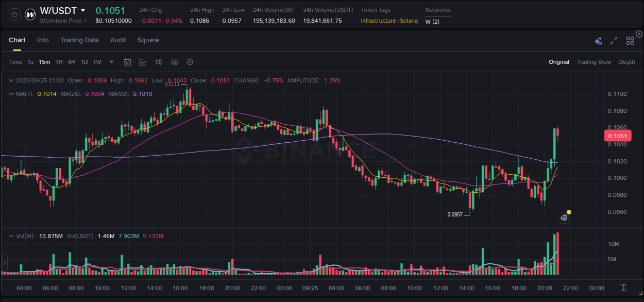Viewport: 644px width, 302px height.
Task: Open the Audit tab
Action: [x=118, y=40]
